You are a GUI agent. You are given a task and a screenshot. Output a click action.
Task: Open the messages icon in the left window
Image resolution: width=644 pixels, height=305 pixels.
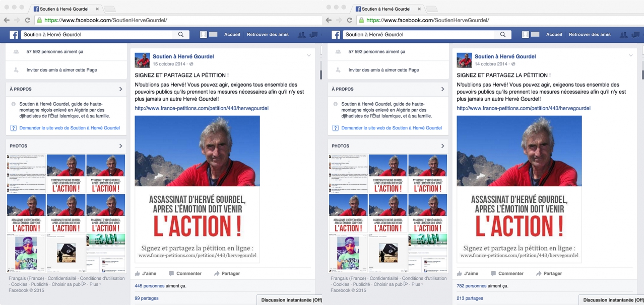coord(313,35)
